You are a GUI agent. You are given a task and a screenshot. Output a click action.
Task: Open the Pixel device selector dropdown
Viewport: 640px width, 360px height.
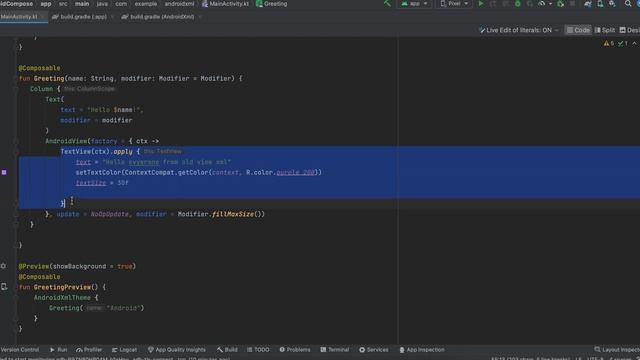454,4
